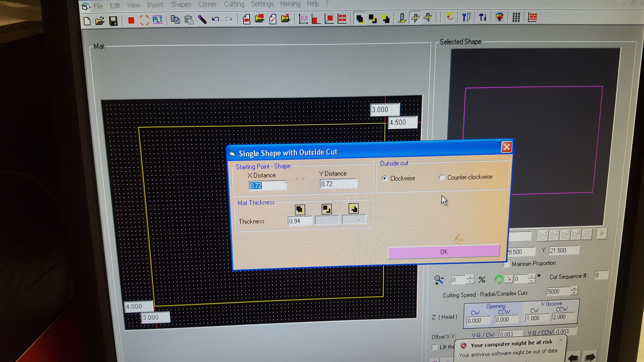
Task: Decrease the rotation angle with the down spinner
Action: click(531, 280)
